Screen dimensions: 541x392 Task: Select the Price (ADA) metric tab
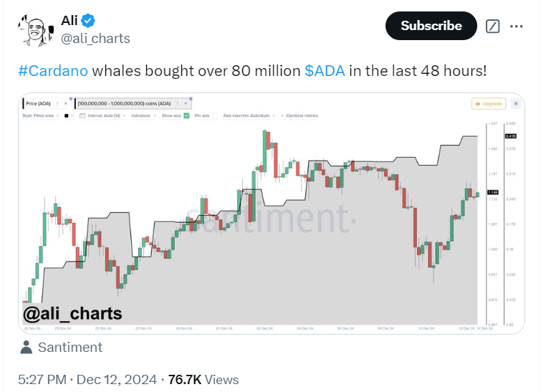pyautogui.click(x=47, y=103)
